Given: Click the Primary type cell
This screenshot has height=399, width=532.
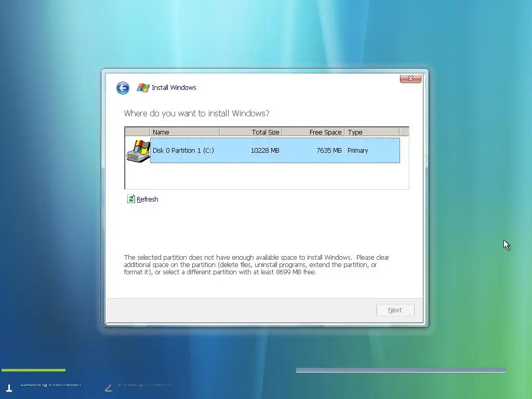Looking at the screenshot, I should click(357, 150).
